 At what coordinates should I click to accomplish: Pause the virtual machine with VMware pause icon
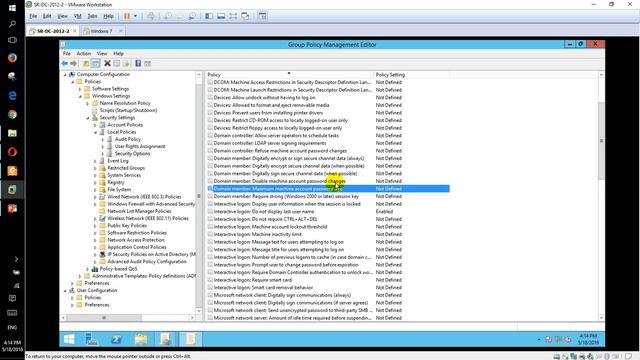(127, 16)
